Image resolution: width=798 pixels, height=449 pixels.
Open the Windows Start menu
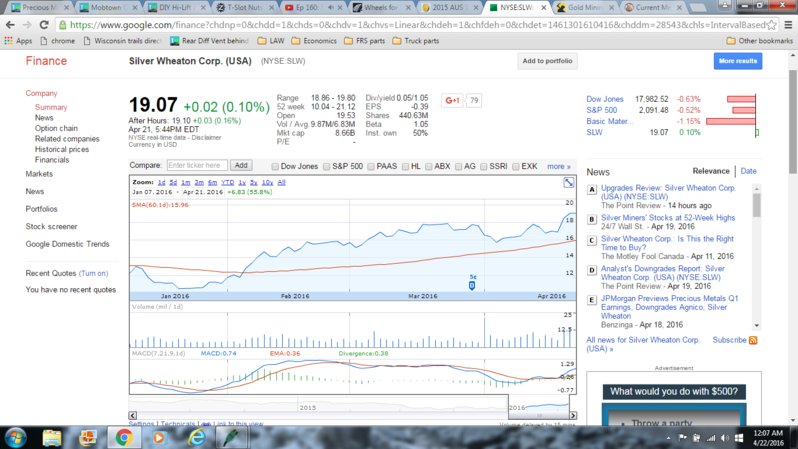pyautogui.click(x=15, y=438)
